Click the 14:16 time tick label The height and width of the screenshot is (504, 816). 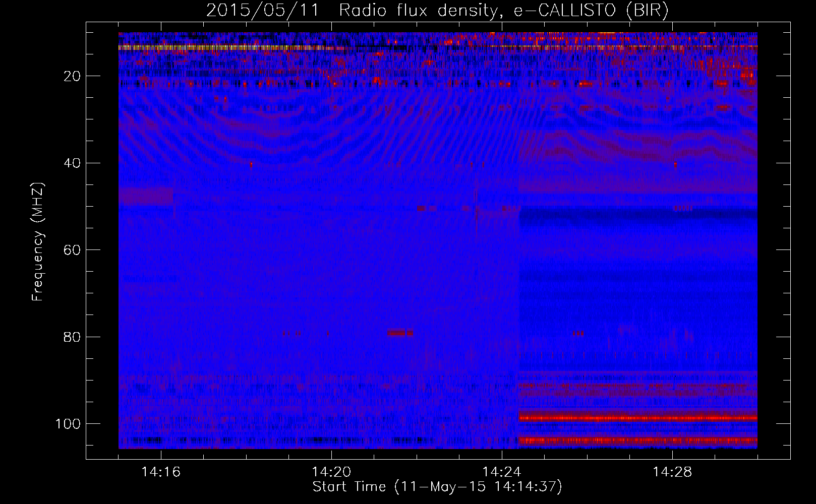(161, 472)
